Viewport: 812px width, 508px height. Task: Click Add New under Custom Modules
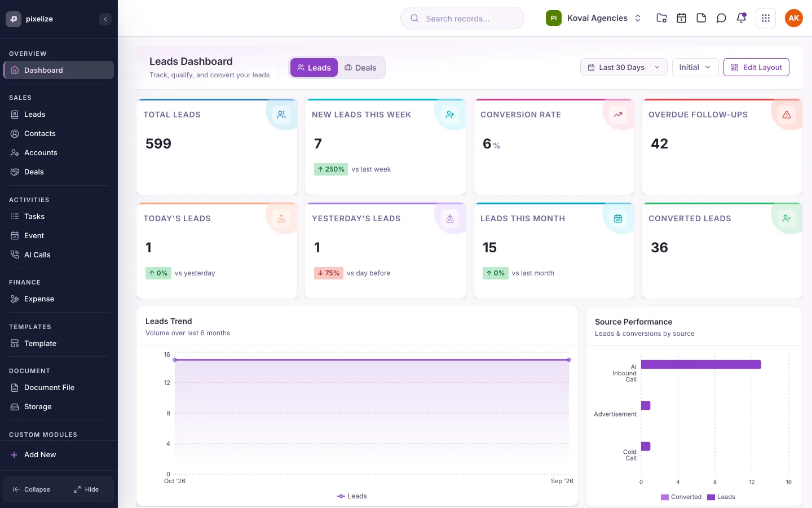59,455
